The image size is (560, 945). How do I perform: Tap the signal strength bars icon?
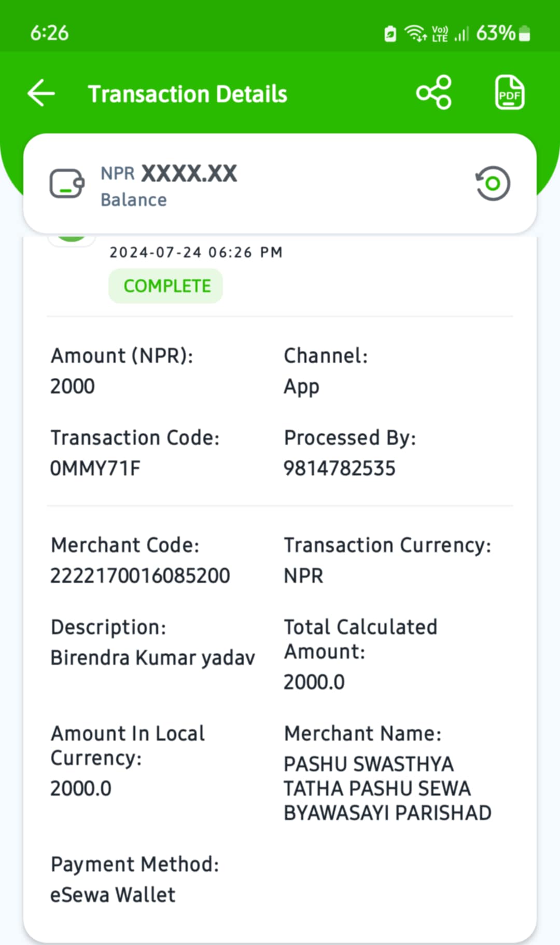coord(461,34)
